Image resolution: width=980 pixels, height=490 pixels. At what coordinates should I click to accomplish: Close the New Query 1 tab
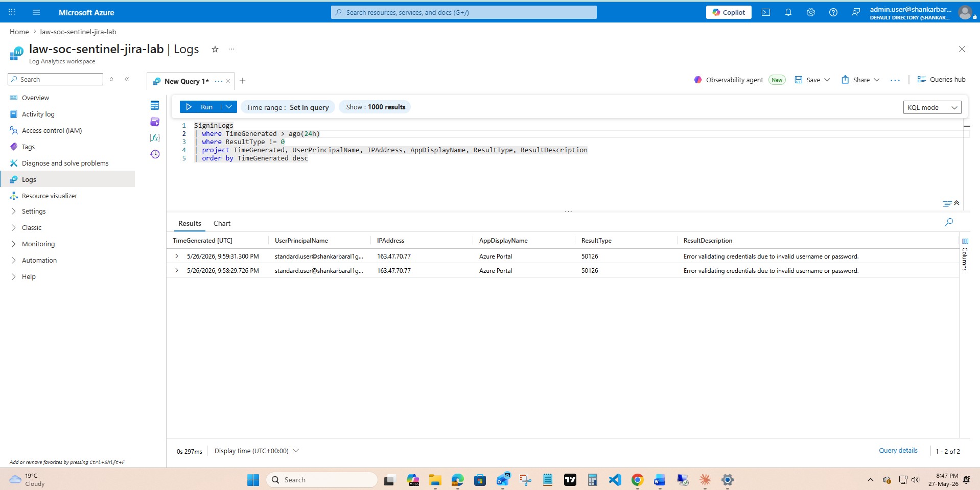point(228,81)
